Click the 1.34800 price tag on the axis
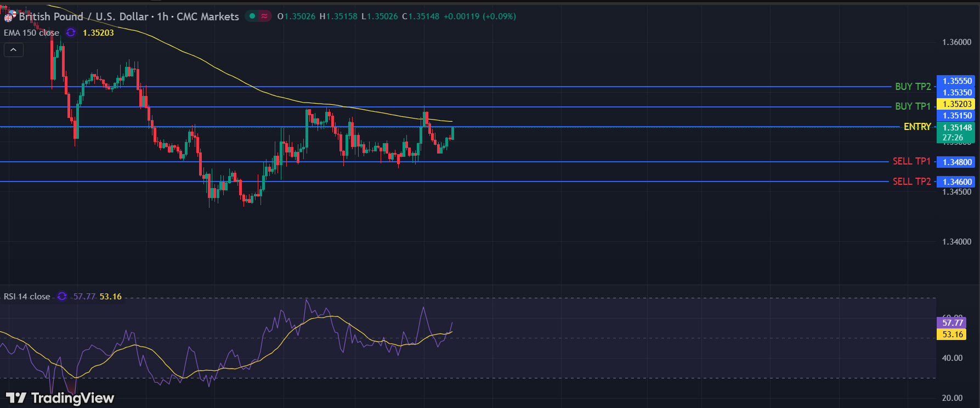Viewport: 980px width, 408px height. (x=957, y=162)
